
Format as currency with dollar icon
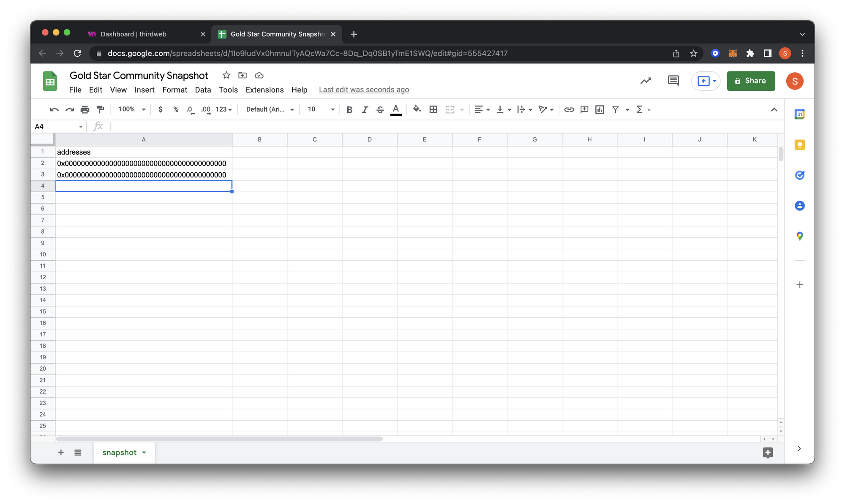point(161,109)
